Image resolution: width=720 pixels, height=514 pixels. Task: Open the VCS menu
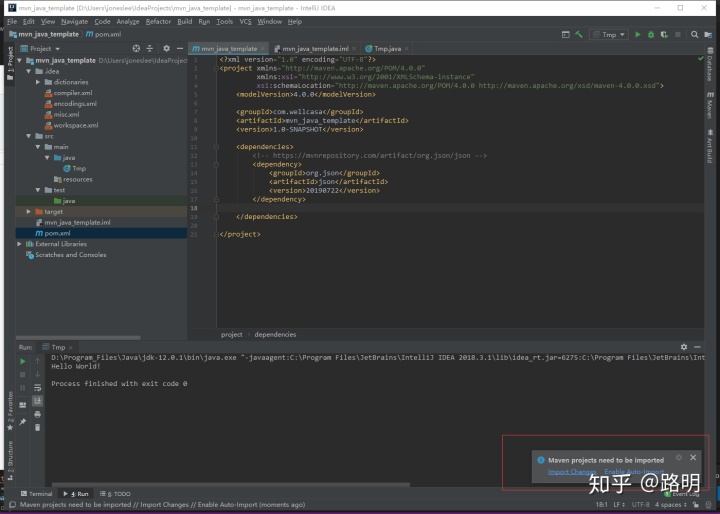pyautogui.click(x=245, y=22)
